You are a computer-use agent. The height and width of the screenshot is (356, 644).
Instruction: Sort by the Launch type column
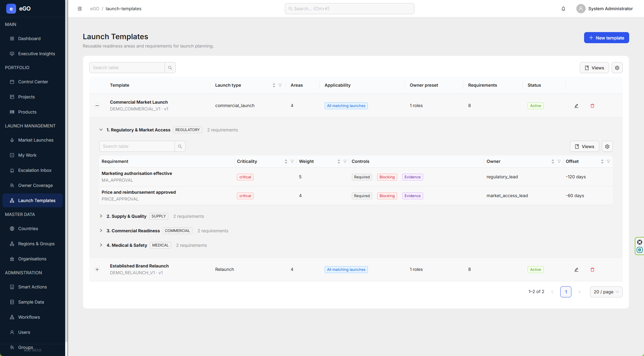coord(274,85)
